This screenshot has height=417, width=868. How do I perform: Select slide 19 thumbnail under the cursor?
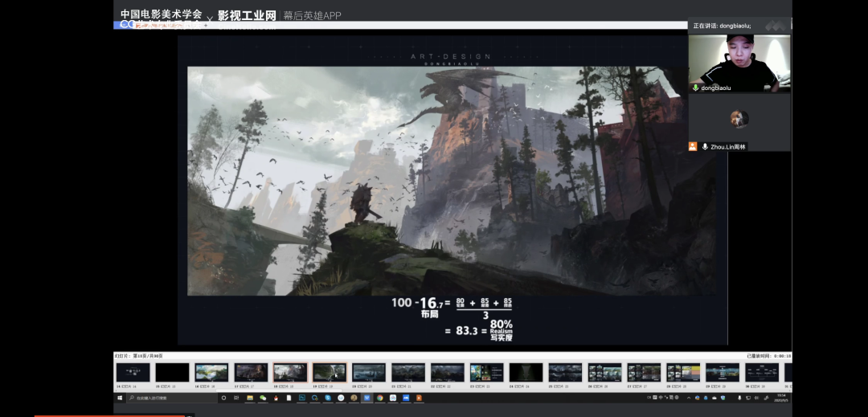coord(330,373)
